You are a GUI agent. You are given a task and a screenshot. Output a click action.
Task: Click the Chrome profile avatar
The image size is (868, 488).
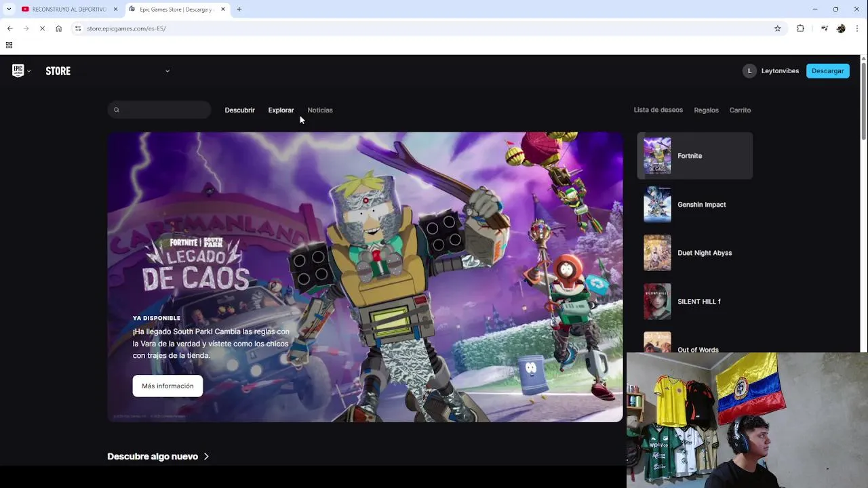pos(841,28)
